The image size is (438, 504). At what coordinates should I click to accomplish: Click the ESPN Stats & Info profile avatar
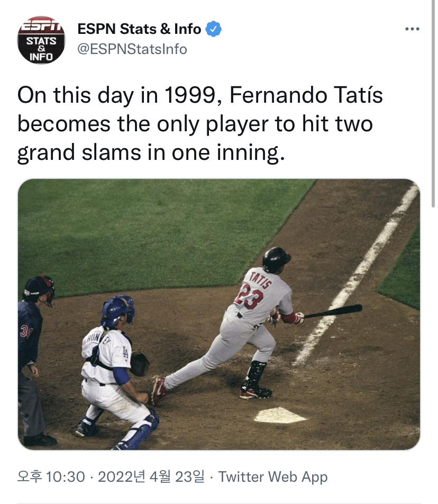41,40
